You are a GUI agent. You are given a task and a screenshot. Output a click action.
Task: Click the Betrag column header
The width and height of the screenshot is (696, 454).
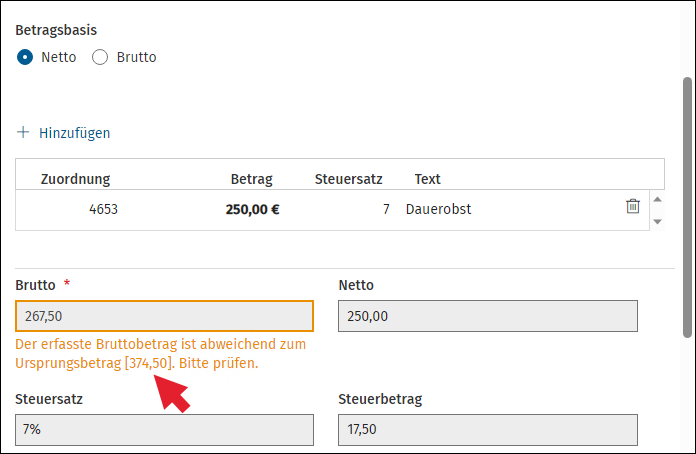252,179
